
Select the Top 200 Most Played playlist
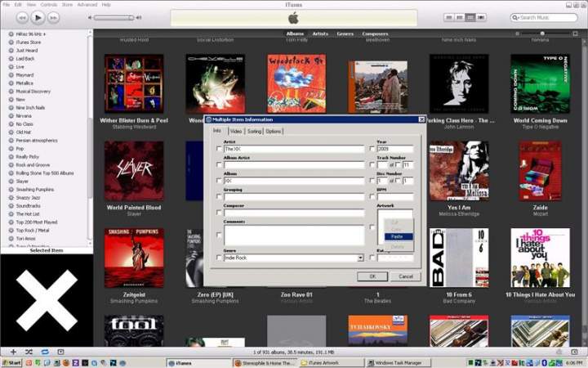(37, 222)
